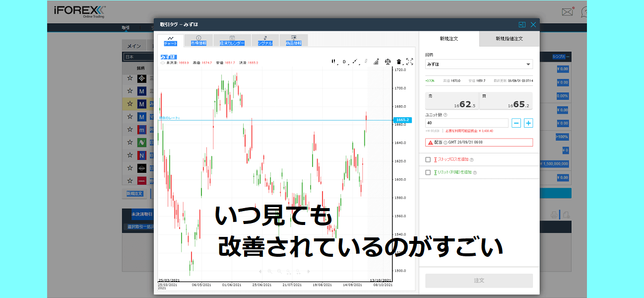Enable the リミット(利確)を追加 checkbox
Viewport: 644px width, 298px height.
(428, 172)
